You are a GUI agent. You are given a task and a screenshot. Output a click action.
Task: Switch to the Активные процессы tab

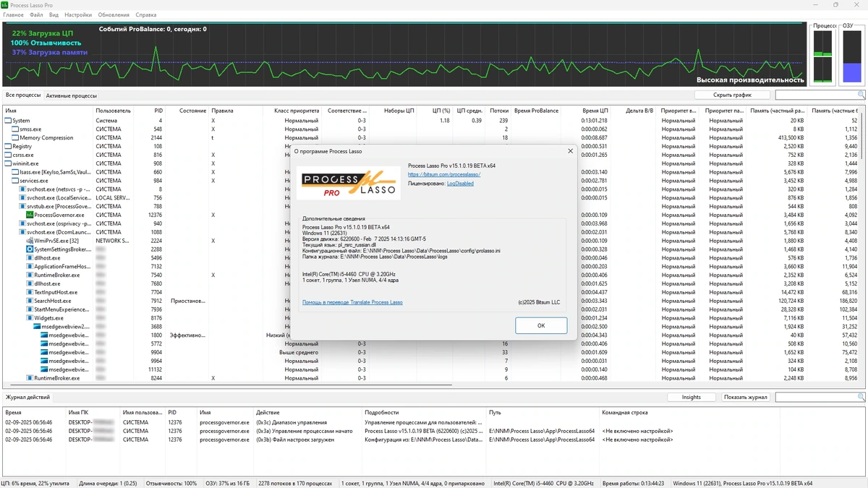71,95
